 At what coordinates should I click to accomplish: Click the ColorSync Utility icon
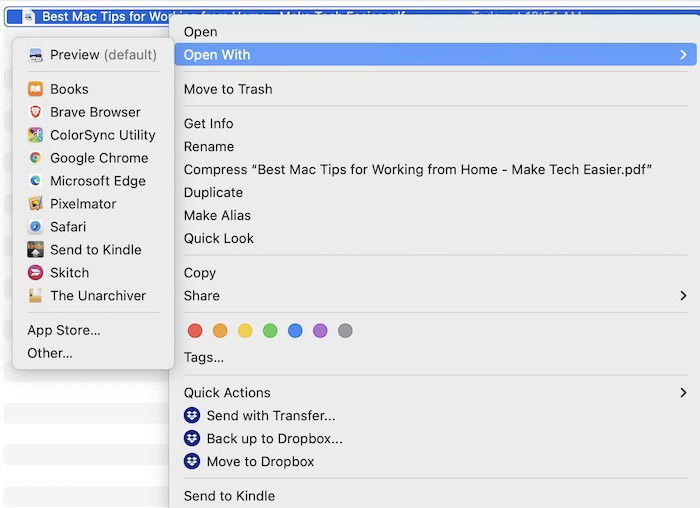(x=36, y=135)
